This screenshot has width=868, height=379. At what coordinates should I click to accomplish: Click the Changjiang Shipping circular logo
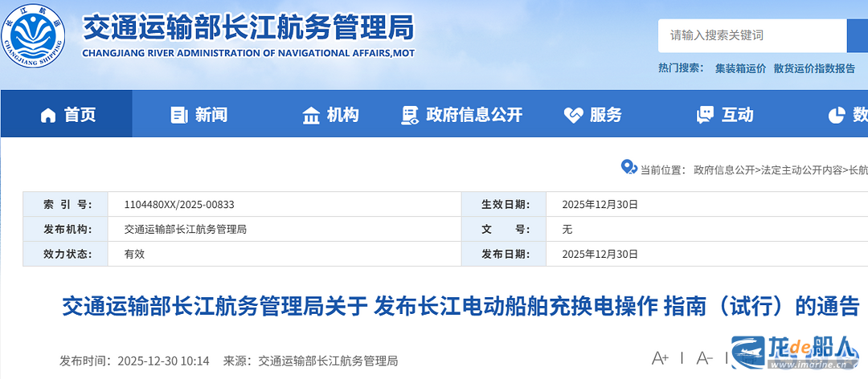(36, 35)
